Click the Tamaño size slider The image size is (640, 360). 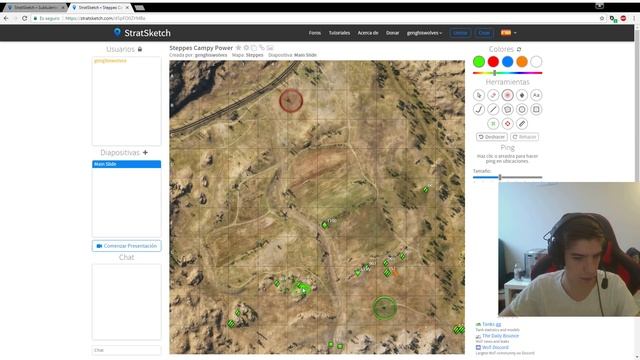(507, 177)
